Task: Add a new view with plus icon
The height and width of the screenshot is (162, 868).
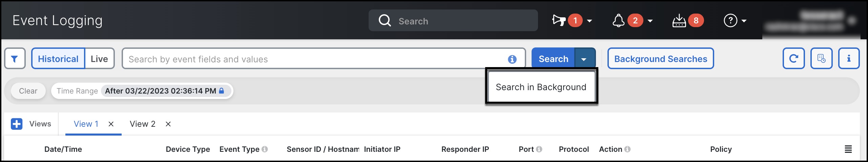Action: [17, 124]
